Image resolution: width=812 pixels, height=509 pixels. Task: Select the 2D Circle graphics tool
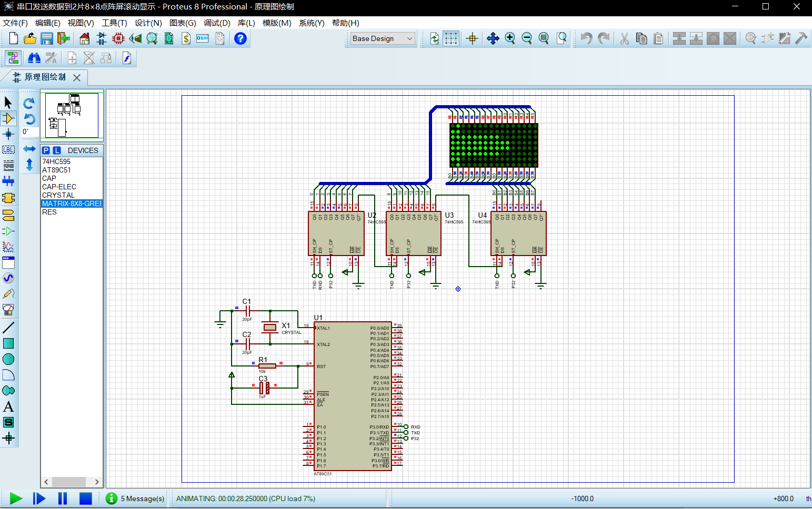click(x=8, y=359)
